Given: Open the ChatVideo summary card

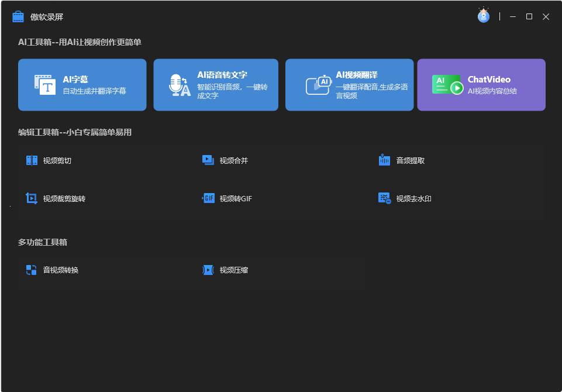Looking at the screenshot, I should pos(481,85).
